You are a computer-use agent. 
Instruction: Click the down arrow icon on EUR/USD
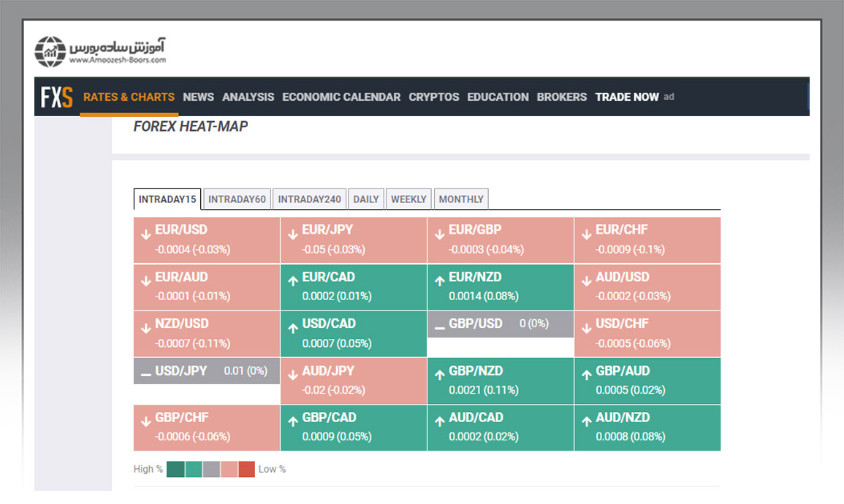145,234
